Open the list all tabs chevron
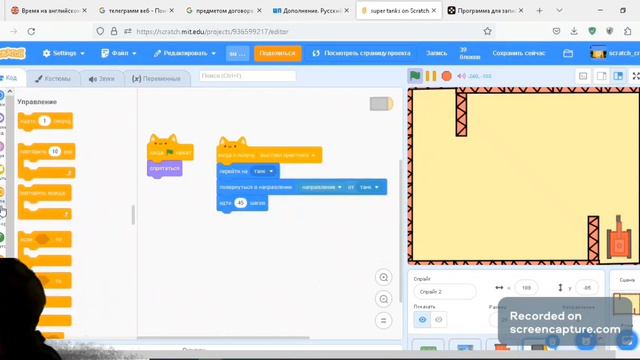 click(559, 11)
